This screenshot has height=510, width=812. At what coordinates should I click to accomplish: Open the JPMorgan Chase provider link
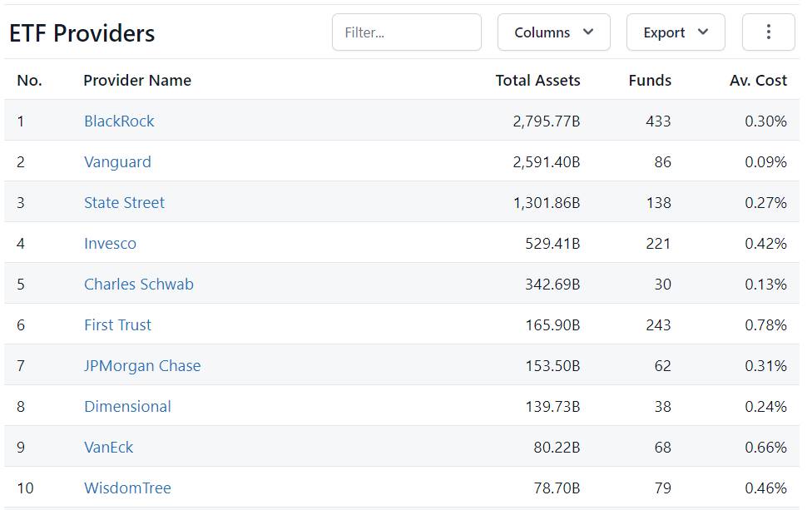(142, 366)
